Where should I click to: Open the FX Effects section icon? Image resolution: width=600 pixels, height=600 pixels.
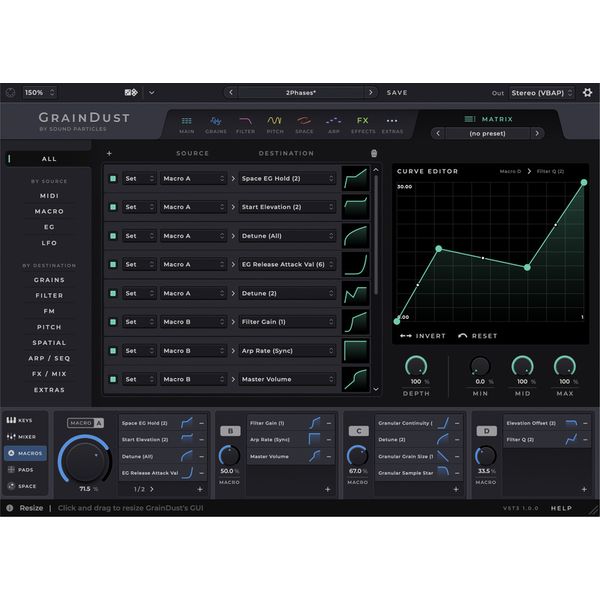[x=363, y=121]
